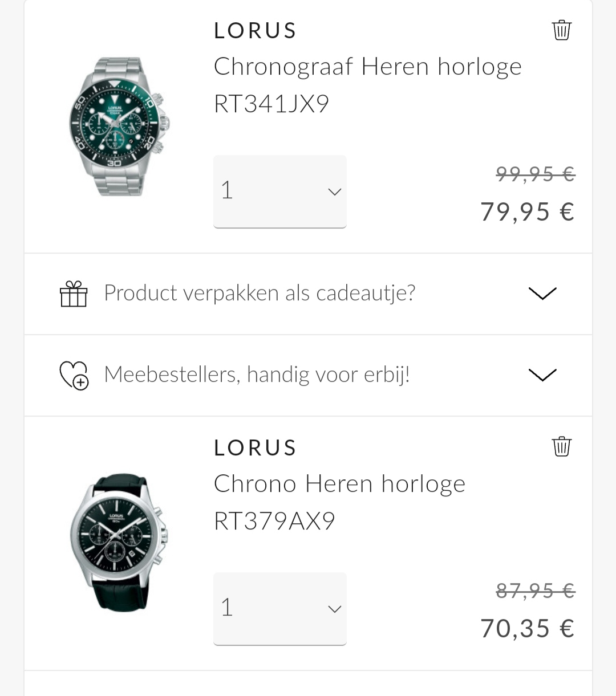The width and height of the screenshot is (616, 696).
Task: Open quantity dropdown for RT341JX9 watch
Action: pos(280,192)
